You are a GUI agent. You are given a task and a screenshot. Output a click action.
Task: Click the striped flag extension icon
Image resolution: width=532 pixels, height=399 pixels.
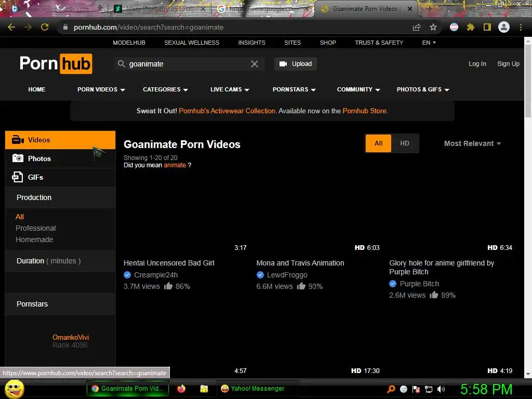pyautogui.click(x=454, y=27)
